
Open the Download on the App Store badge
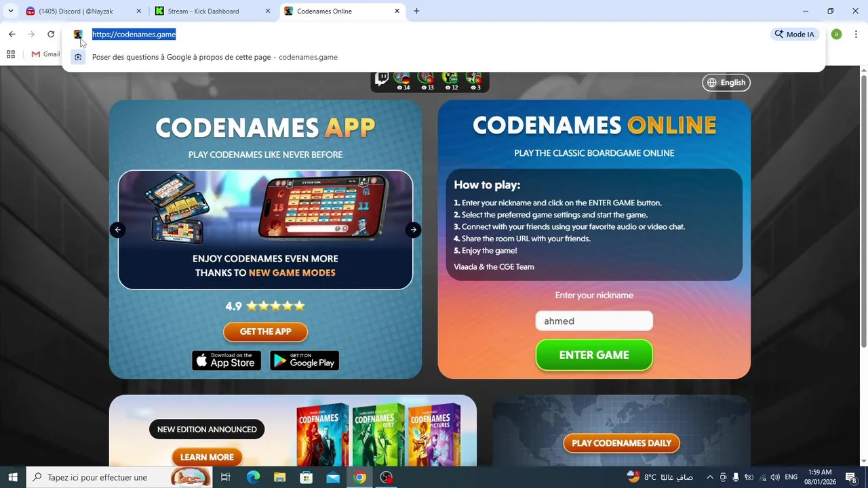click(226, 361)
